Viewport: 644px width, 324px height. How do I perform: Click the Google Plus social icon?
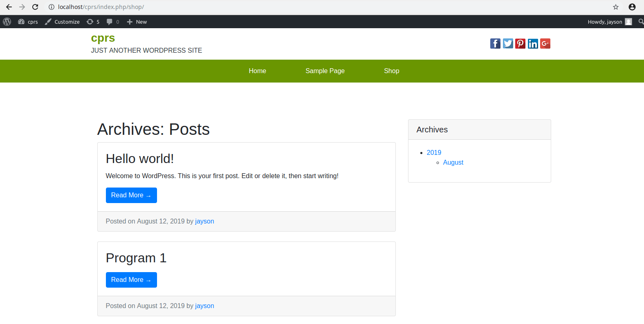point(545,44)
